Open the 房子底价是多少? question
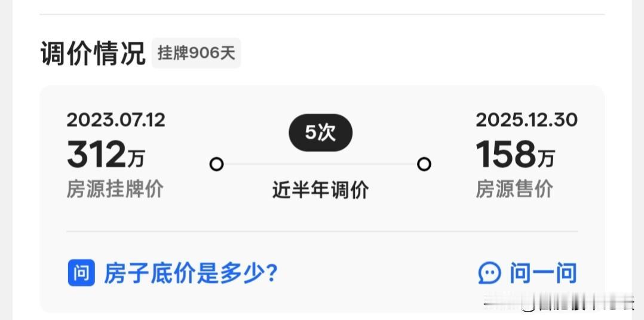Viewport: 644px width, 320px height. (x=191, y=273)
